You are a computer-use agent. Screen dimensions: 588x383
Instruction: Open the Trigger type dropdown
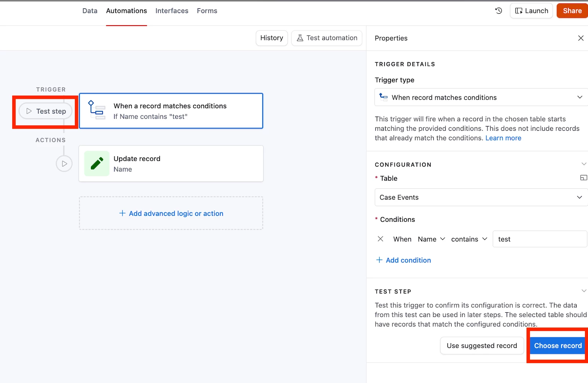point(481,97)
